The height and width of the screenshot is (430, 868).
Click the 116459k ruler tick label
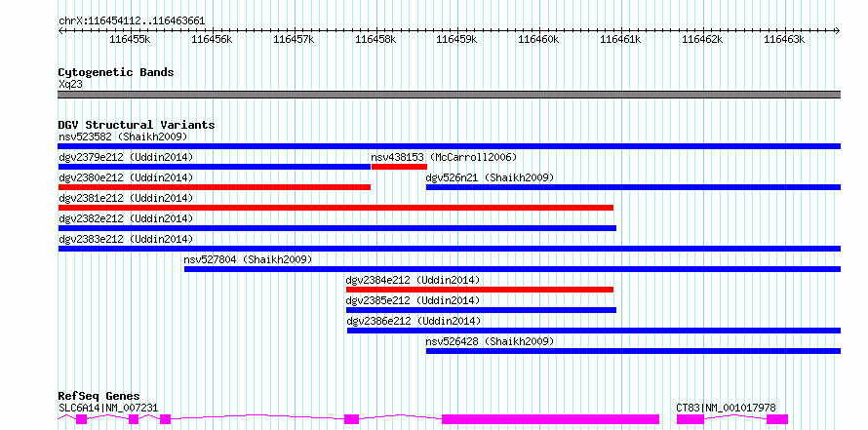[x=457, y=39]
